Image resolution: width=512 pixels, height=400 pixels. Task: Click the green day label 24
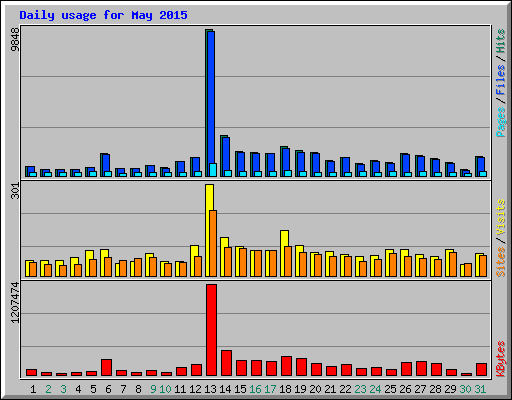(x=375, y=389)
